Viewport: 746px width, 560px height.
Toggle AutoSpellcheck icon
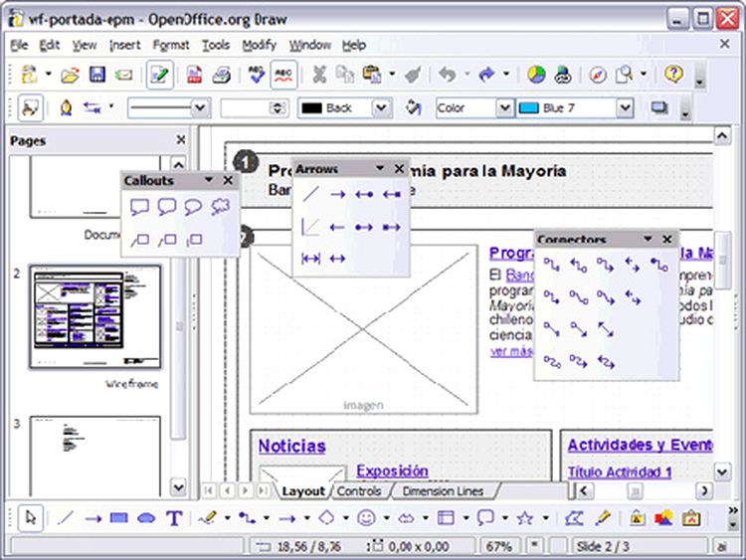click(x=283, y=75)
